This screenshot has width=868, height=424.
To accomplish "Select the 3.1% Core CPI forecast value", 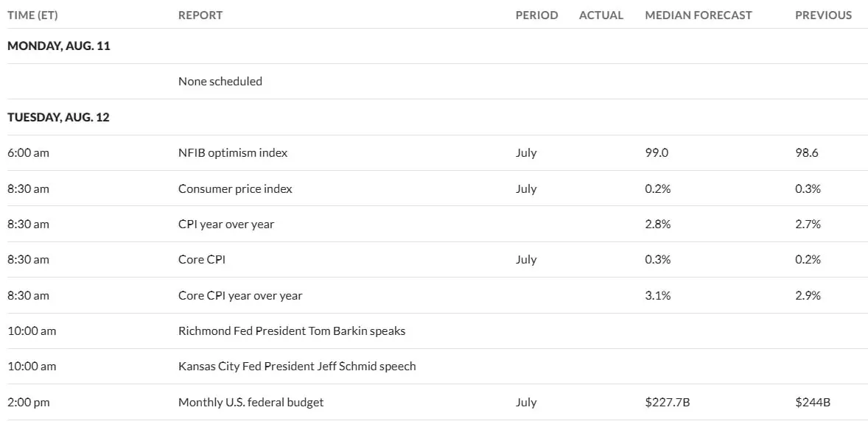I will 658,295.
